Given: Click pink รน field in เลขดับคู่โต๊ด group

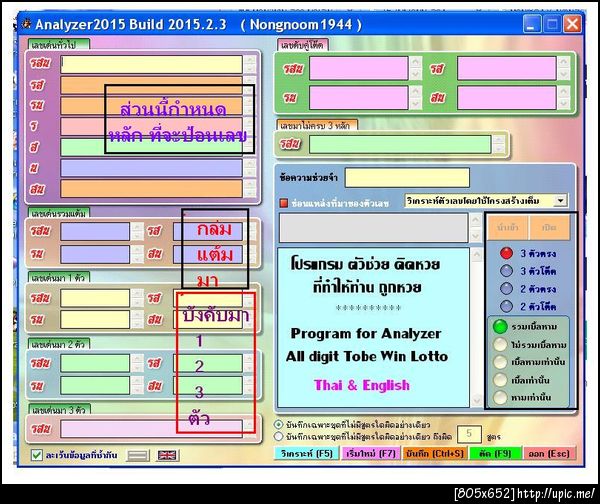Looking at the screenshot, I should point(359,98).
